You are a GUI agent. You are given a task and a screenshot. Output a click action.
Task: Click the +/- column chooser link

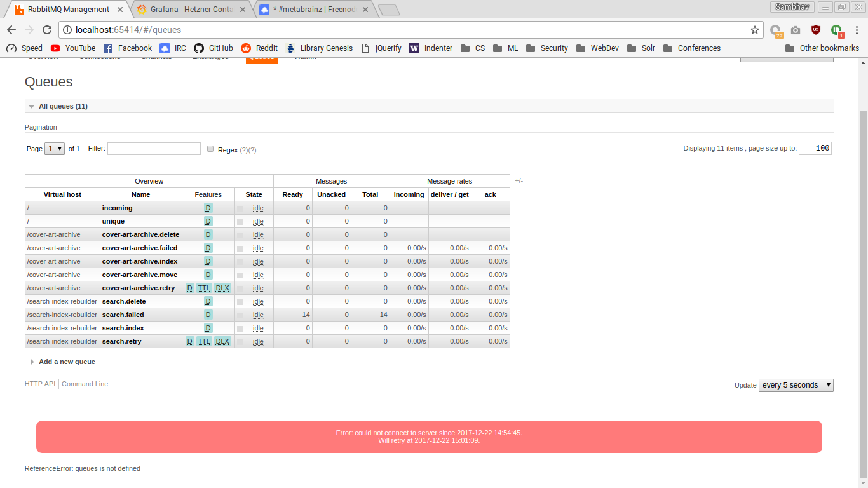[x=519, y=181]
